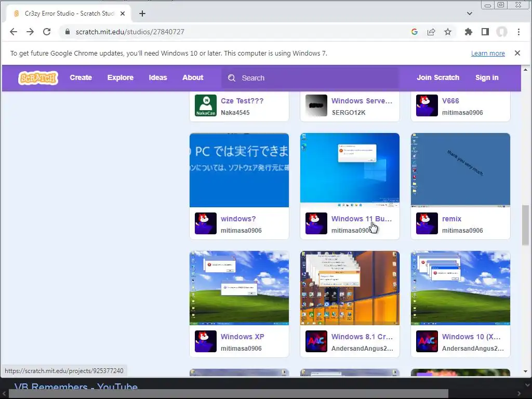532x399 pixels.
Task: Open the Windows 8.1 Cr... title link
Action: coord(362,337)
